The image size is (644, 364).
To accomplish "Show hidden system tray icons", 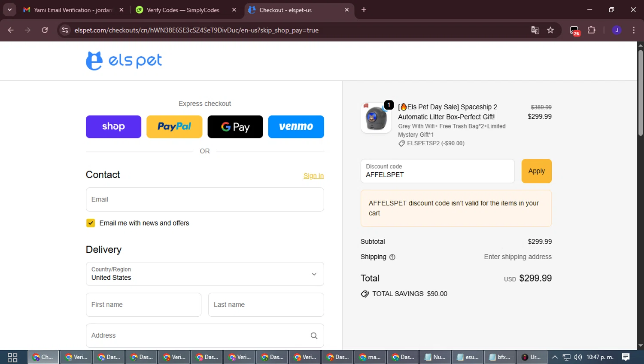I will [x=555, y=357].
